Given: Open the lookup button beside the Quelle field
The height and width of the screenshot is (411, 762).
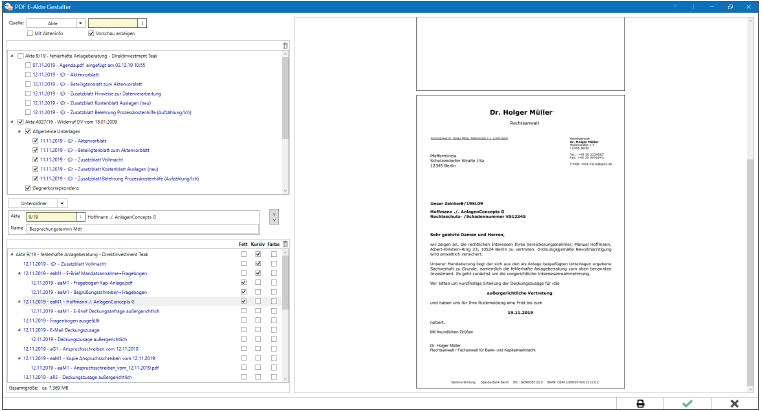Looking at the screenshot, I should point(142,23).
